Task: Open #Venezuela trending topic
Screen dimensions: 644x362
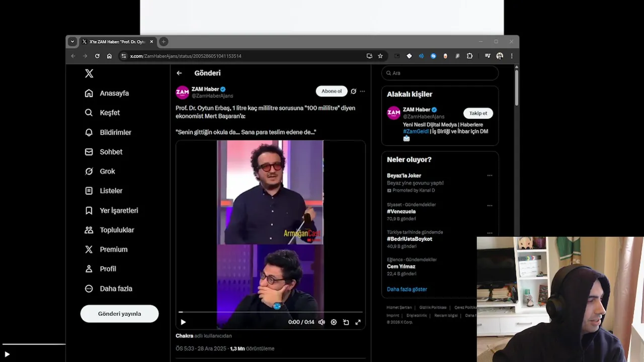Action: [401, 212]
